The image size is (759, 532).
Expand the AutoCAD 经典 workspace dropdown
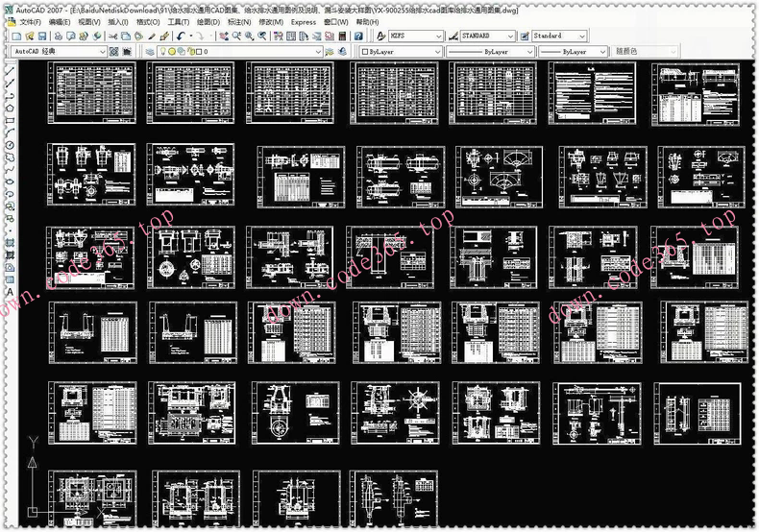(x=103, y=51)
